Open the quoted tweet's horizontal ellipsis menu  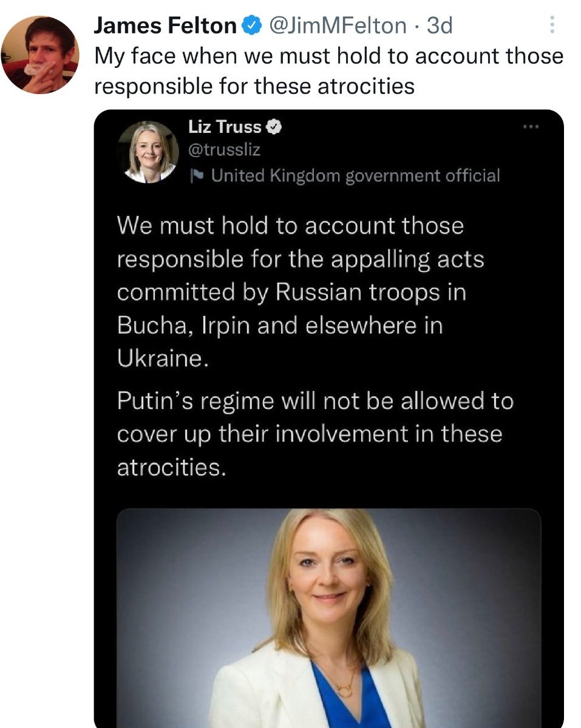531,127
